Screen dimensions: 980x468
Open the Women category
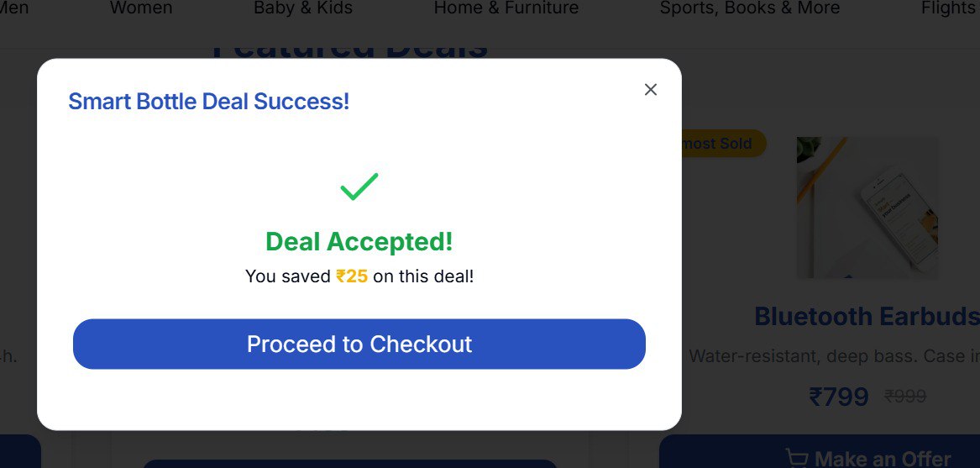coord(141,8)
